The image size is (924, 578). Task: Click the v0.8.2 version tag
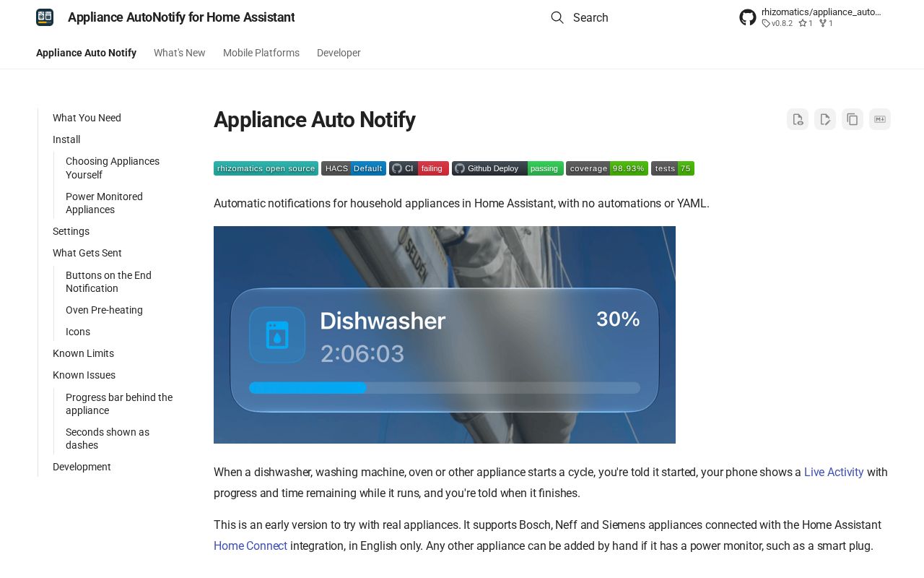(x=777, y=24)
